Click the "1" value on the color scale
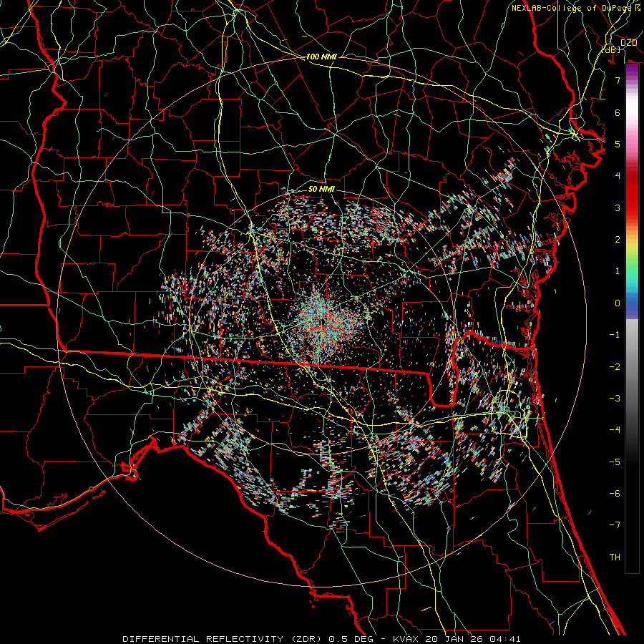 click(x=618, y=271)
